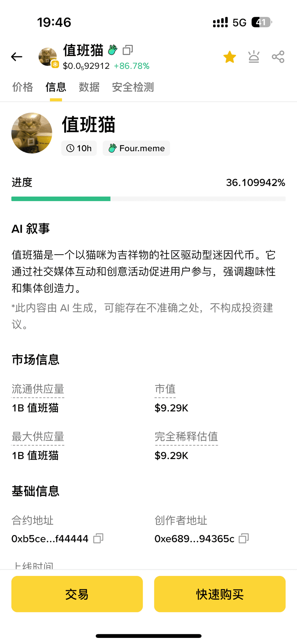Tap the small cat avatar in header
Screen dimensions: 297x644
pos(48,57)
